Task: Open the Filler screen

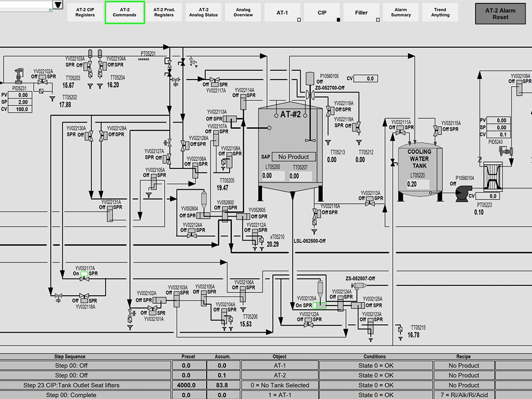Action: tap(362, 12)
